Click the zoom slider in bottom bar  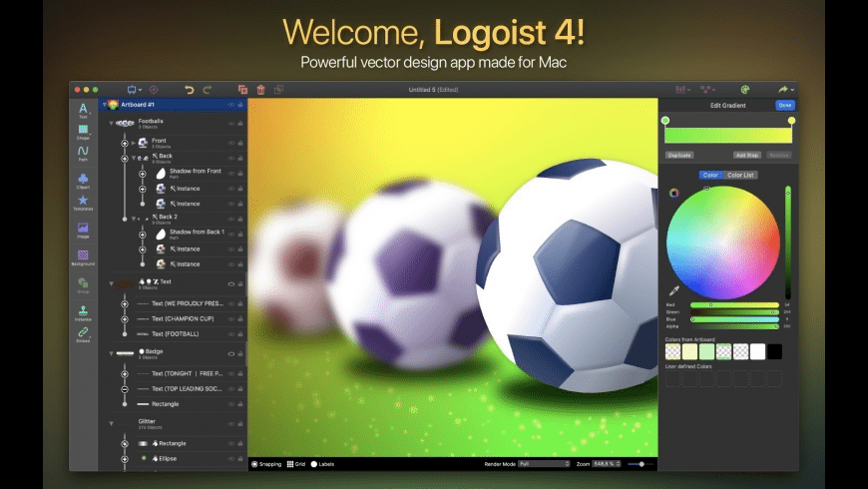641,464
